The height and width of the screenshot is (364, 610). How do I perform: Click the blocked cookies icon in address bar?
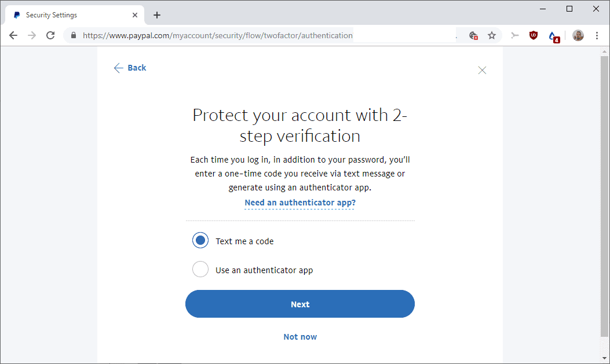click(x=472, y=35)
